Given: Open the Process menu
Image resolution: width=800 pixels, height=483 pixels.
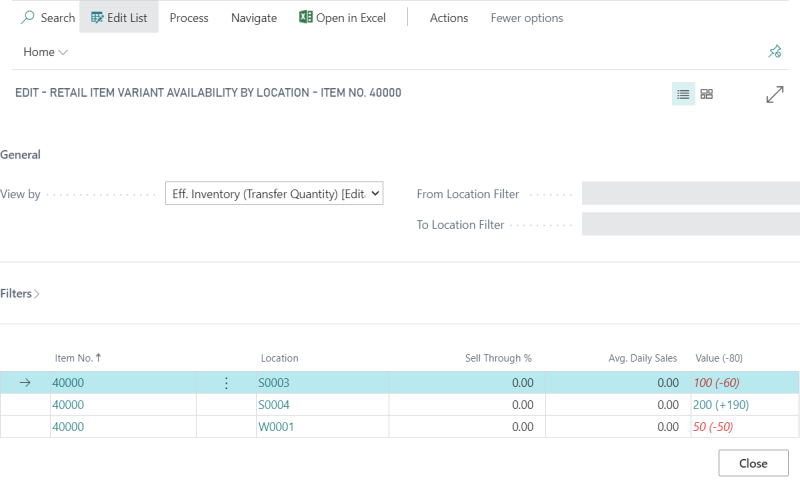Looking at the screenshot, I should 189,18.
